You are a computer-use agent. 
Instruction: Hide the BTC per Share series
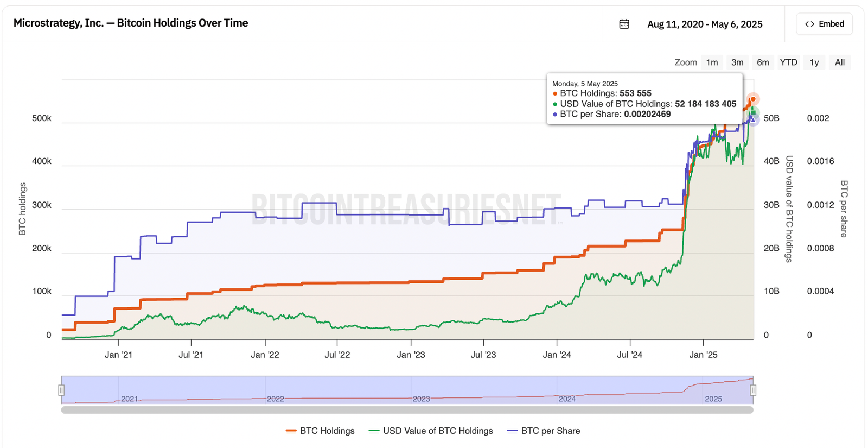[x=544, y=431]
